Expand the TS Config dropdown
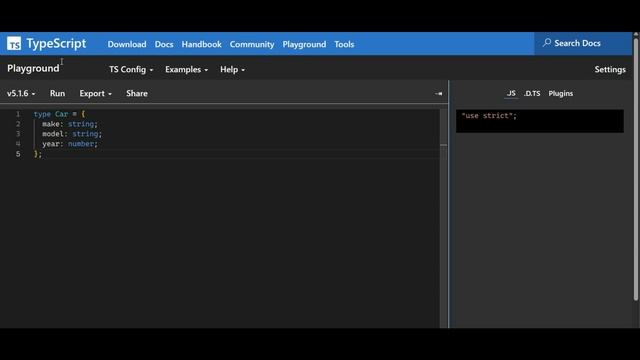The height and width of the screenshot is (360, 640). 131,69
